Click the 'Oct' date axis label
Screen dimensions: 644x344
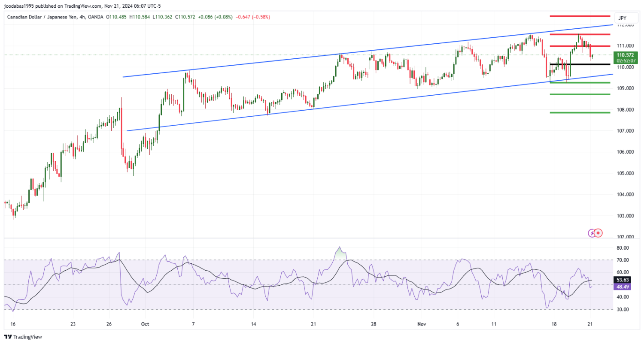(145, 324)
